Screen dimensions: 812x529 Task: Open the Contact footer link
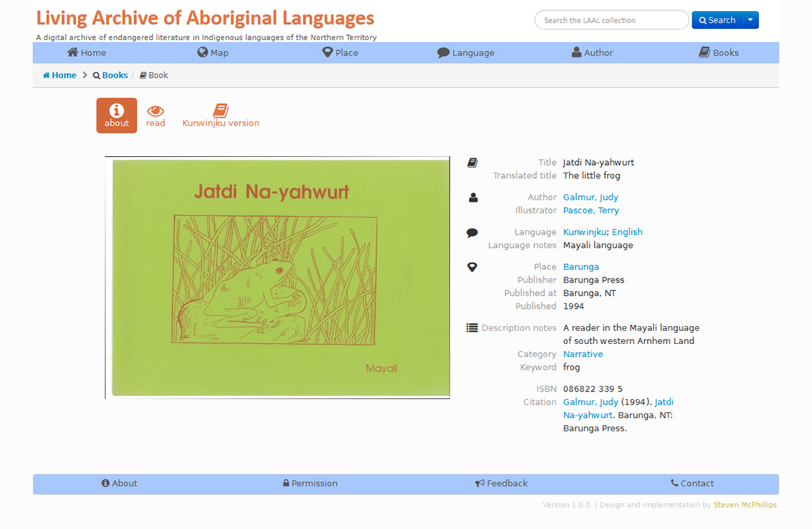[692, 483]
